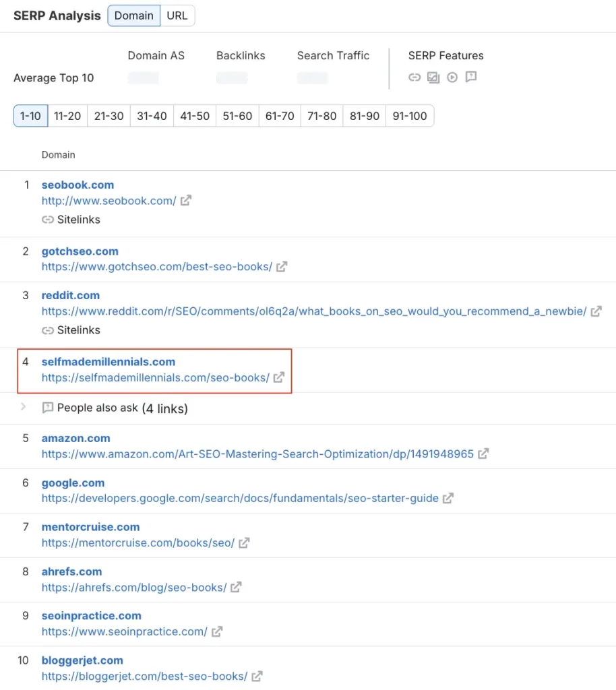The image size is (616, 690).
Task: Open seobook.com via its external link icon
Action: [185, 200]
